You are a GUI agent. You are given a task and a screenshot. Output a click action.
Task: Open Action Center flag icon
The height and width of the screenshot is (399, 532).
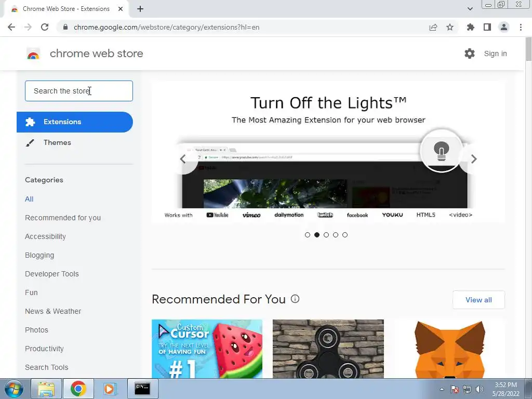click(x=455, y=389)
